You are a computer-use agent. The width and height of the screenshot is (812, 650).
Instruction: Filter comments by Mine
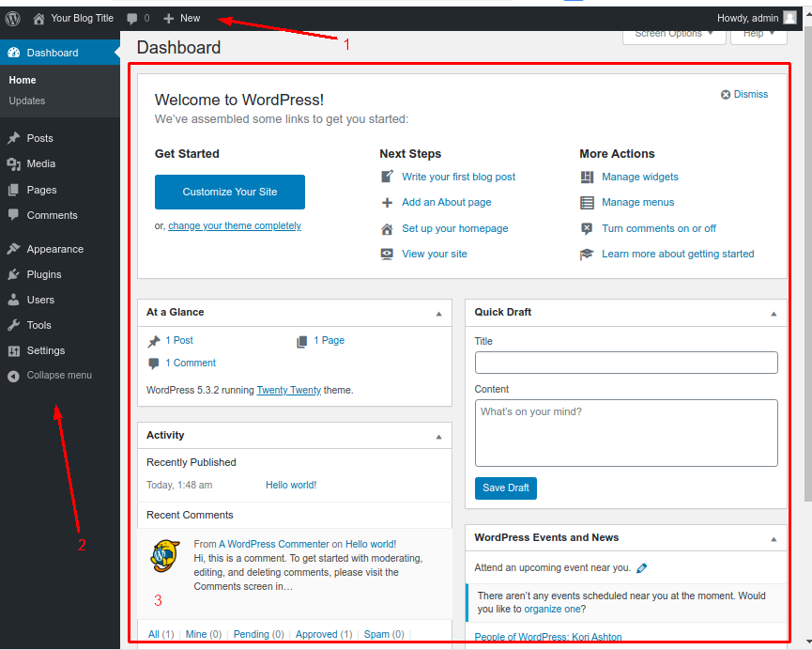[196, 634]
